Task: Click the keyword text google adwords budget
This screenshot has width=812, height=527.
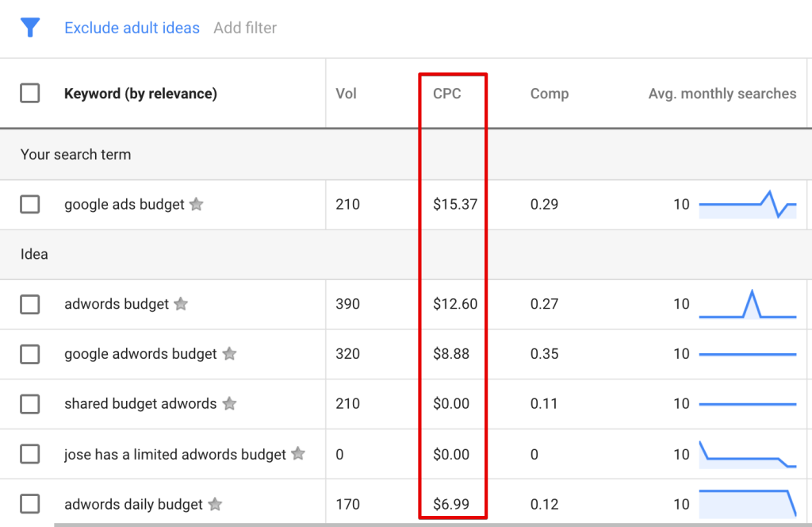Action: point(140,354)
